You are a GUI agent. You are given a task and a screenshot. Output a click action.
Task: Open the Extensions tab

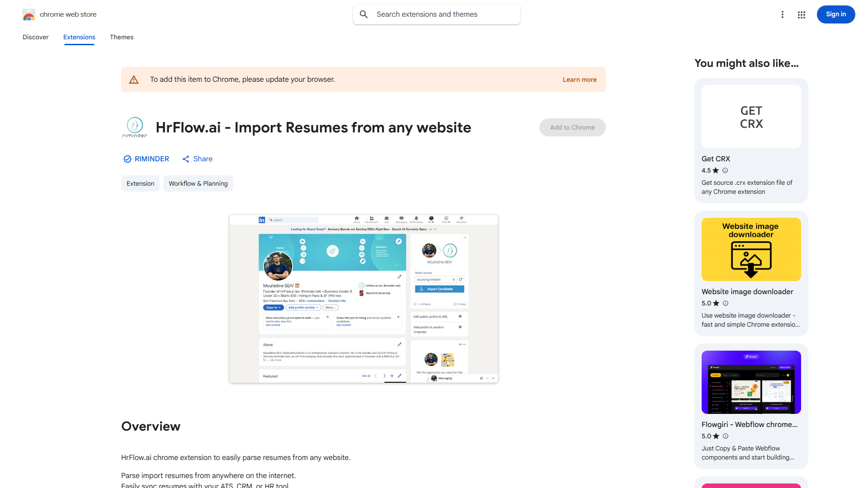coord(79,37)
